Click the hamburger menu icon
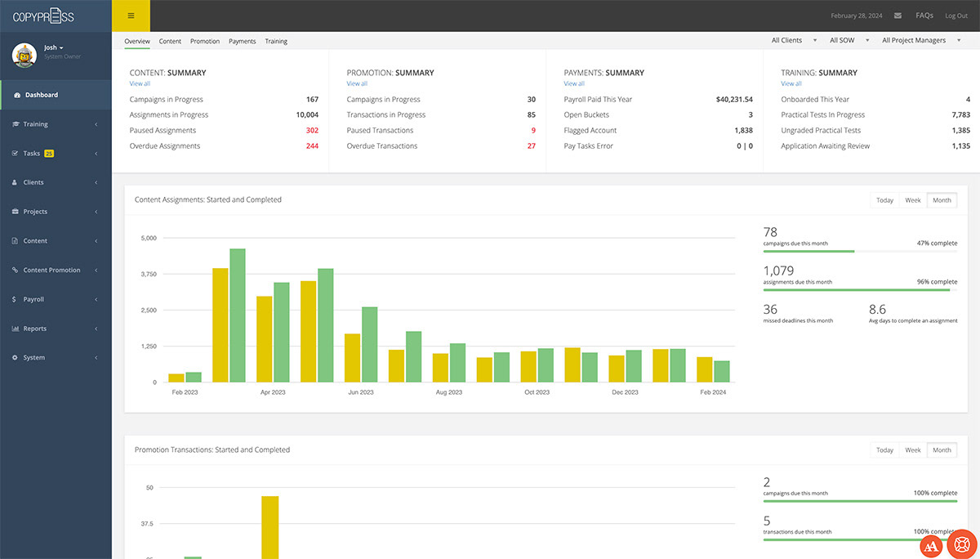Image resolution: width=980 pixels, height=559 pixels. click(x=131, y=16)
